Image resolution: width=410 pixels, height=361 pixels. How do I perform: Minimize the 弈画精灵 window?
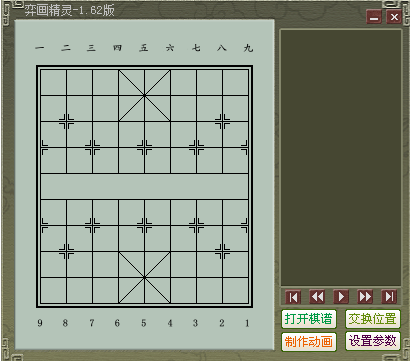click(374, 17)
